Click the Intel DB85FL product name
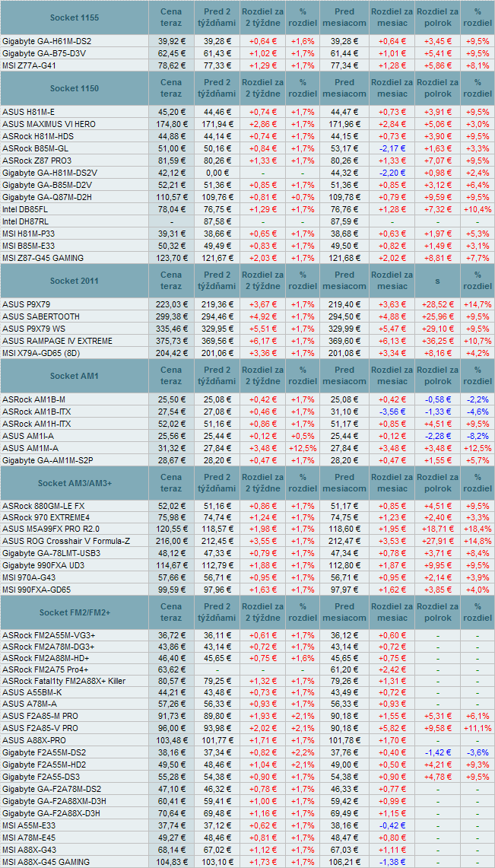495x868 pixels. [x=26, y=209]
